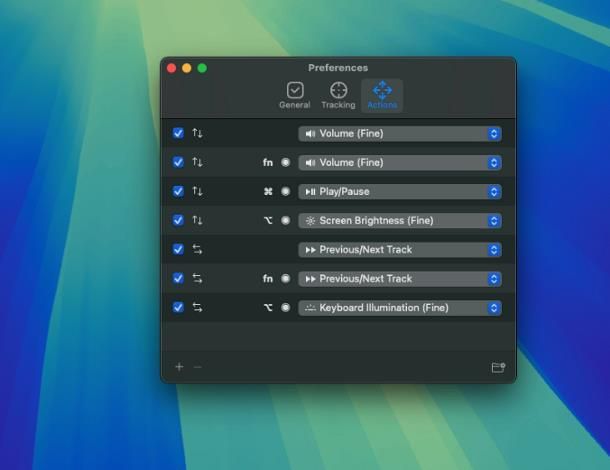Click vertical arrows icon in fn Volume row
This screenshot has width=610, height=470.
coord(197,162)
